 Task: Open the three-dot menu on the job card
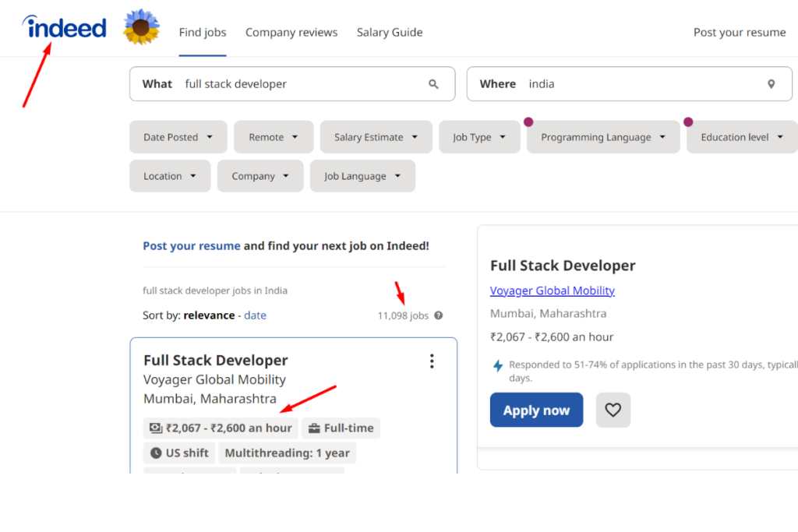(432, 361)
